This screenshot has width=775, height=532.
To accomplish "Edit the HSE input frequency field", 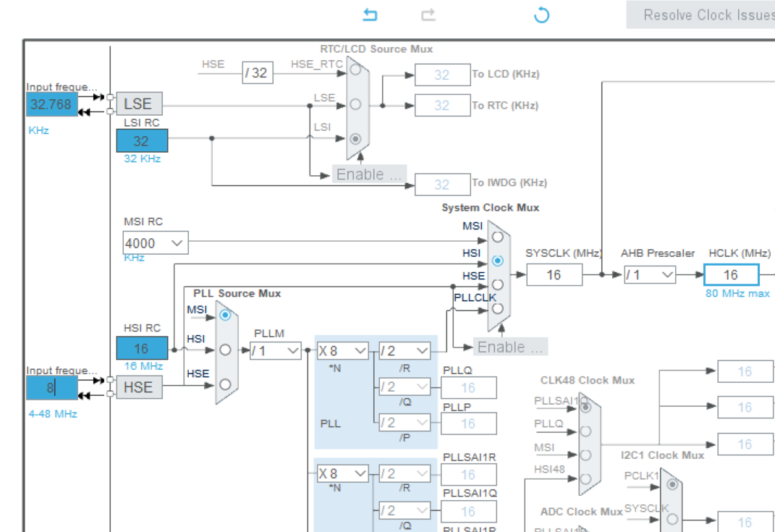I will pyautogui.click(x=51, y=388).
